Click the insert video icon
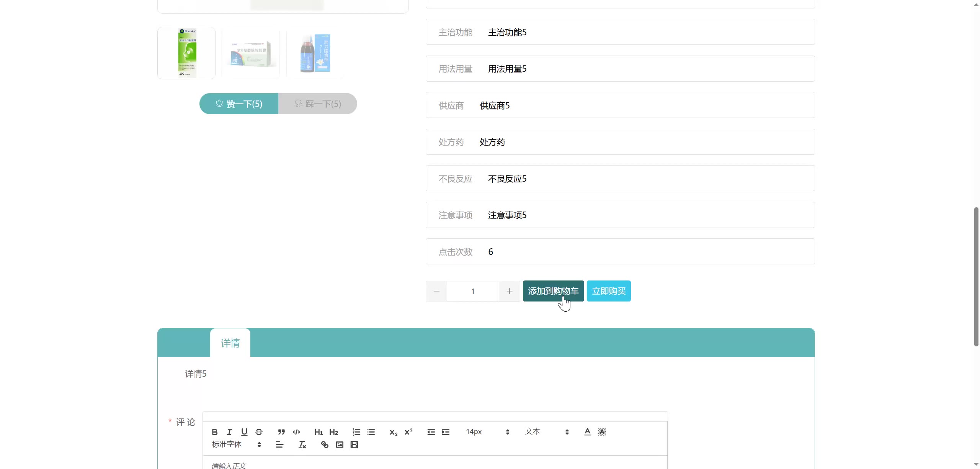 (x=354, y=444)
